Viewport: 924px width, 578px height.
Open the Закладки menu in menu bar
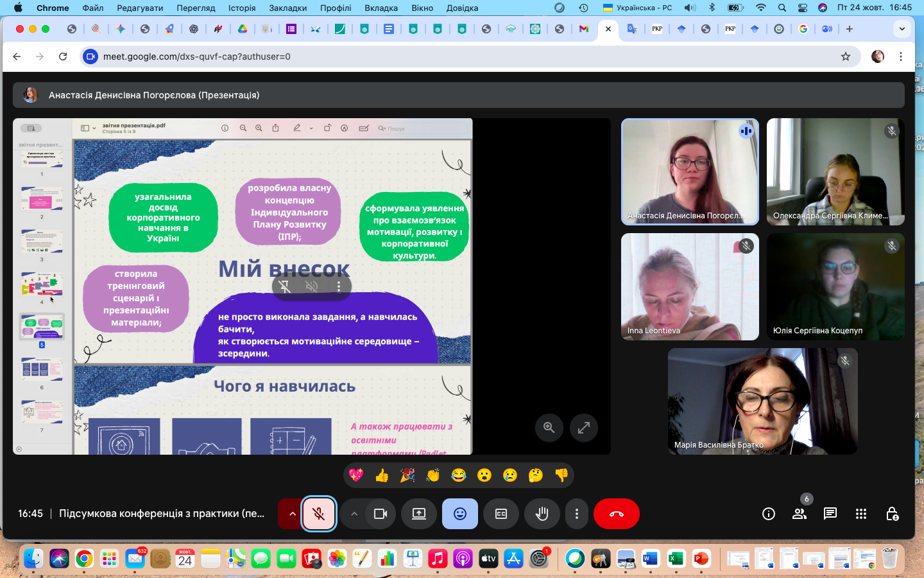[287, 8]
